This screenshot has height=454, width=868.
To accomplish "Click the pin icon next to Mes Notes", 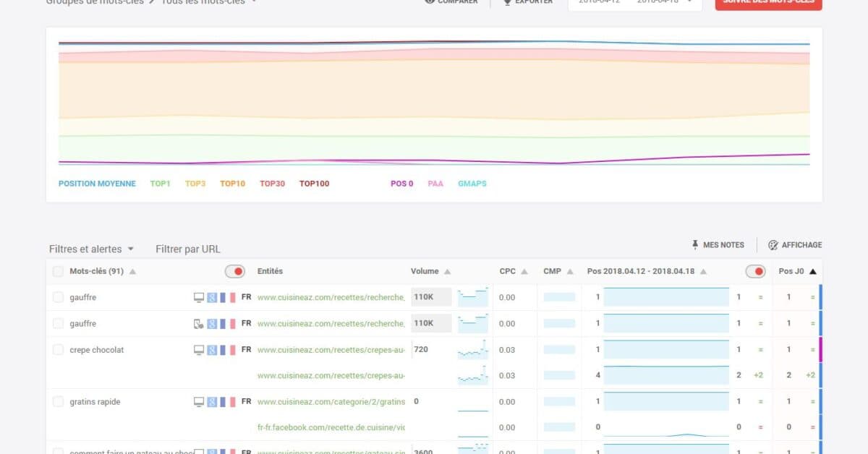I will pyautogui.click(x=695, y=245).
